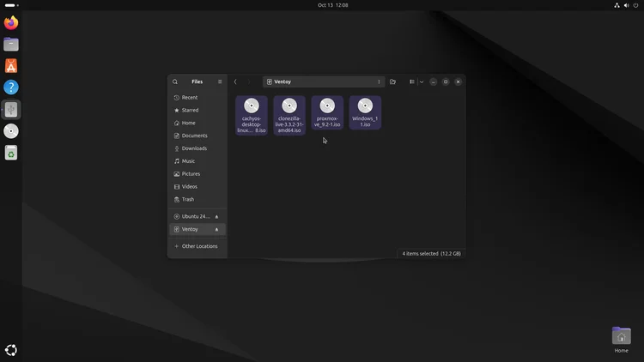Open Downloads in the sidebar
This screenshot has height=362, width=644.
point(197,148)
